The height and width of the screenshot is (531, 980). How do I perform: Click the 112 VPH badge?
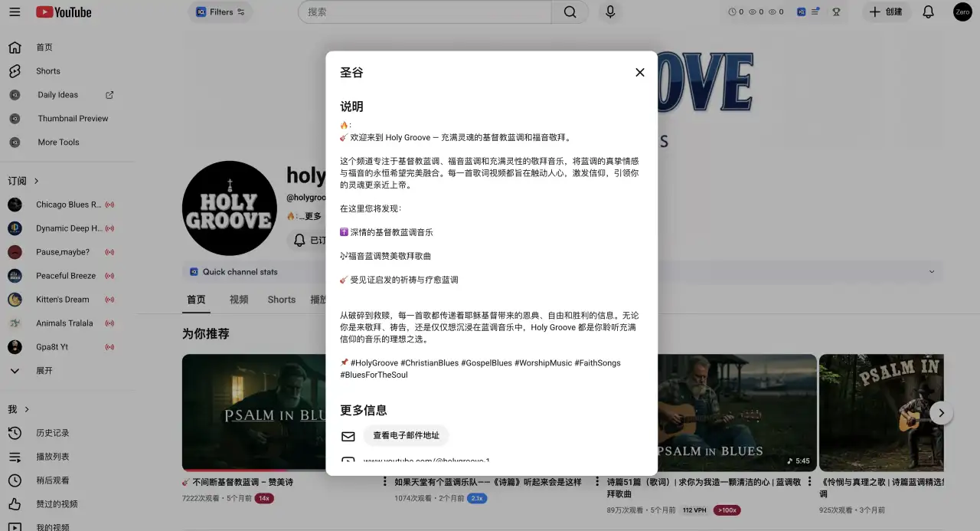click(x=695, y=510)
